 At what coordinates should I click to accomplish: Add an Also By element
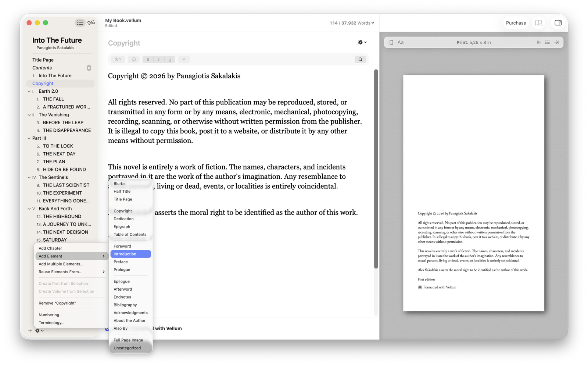point(130,328)
